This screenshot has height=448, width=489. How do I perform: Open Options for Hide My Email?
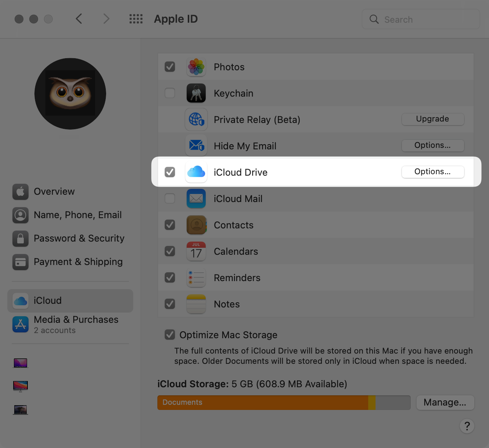pos(433,145)
